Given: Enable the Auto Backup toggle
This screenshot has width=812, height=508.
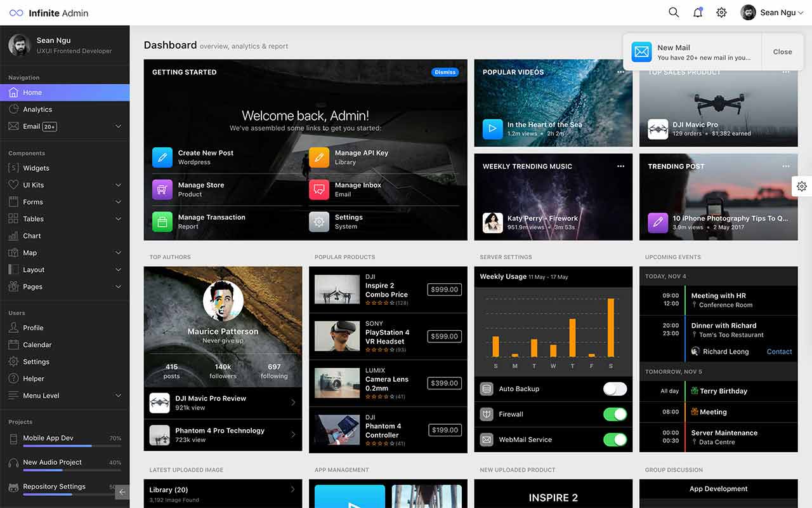Looking at the screenshot, I should point(615,389).
